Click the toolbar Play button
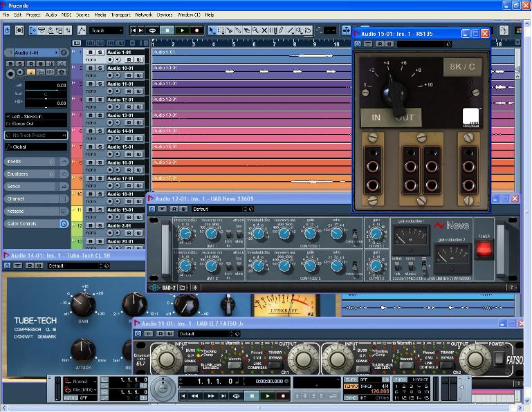Image resolution: width=532 pixels, height=412 pixels. tap(182, 30)
